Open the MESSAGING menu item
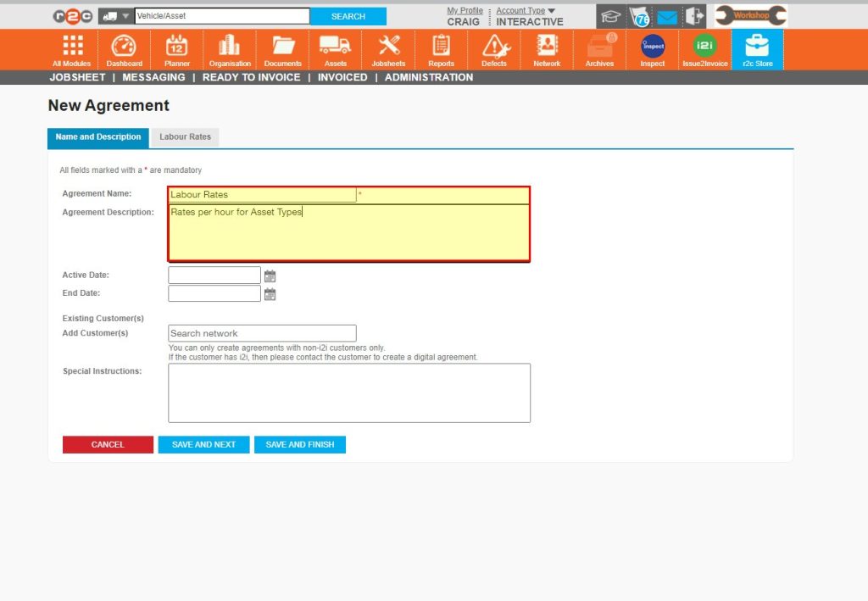Screen dimensions: 868x601 [x=153, y=77]
